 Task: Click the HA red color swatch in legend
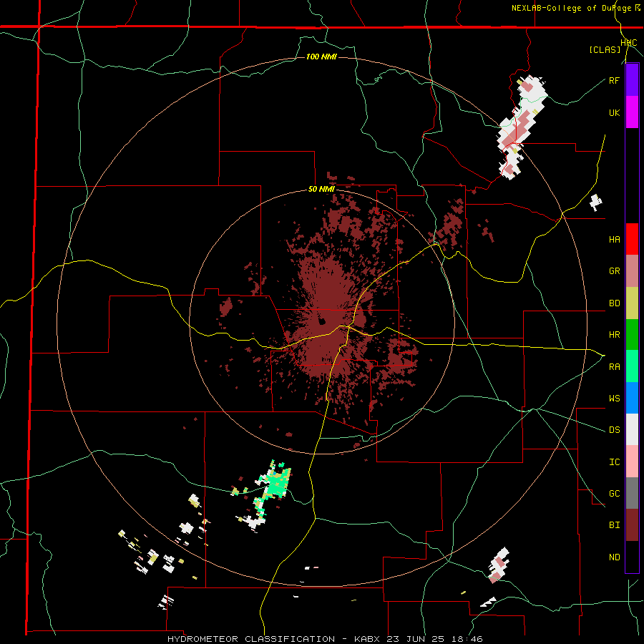(632, 239)
